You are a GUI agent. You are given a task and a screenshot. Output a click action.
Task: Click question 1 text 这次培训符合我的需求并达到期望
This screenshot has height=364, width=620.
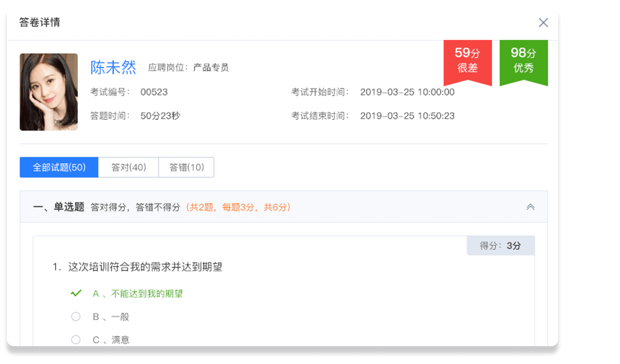pos(145,267)
